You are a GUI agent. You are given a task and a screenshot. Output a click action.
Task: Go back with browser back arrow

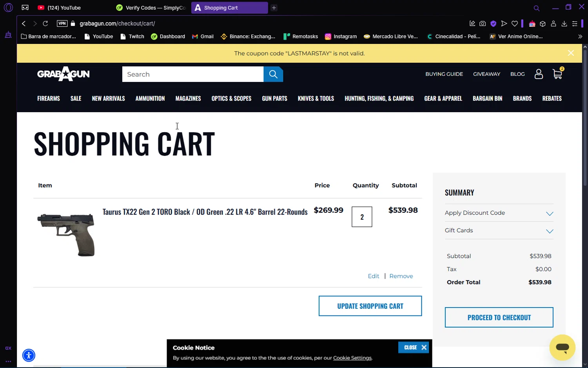[x=24, y=24]
